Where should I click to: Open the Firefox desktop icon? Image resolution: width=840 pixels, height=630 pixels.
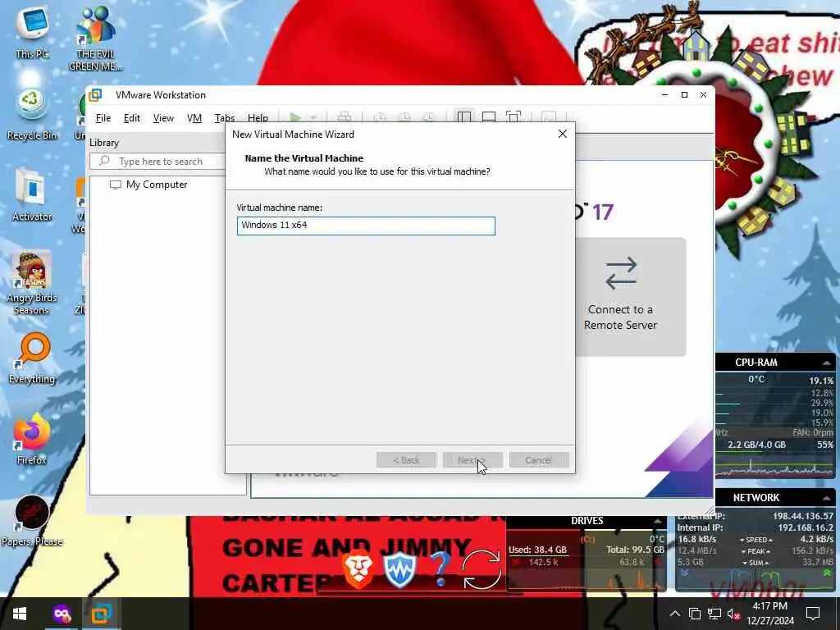32,440
